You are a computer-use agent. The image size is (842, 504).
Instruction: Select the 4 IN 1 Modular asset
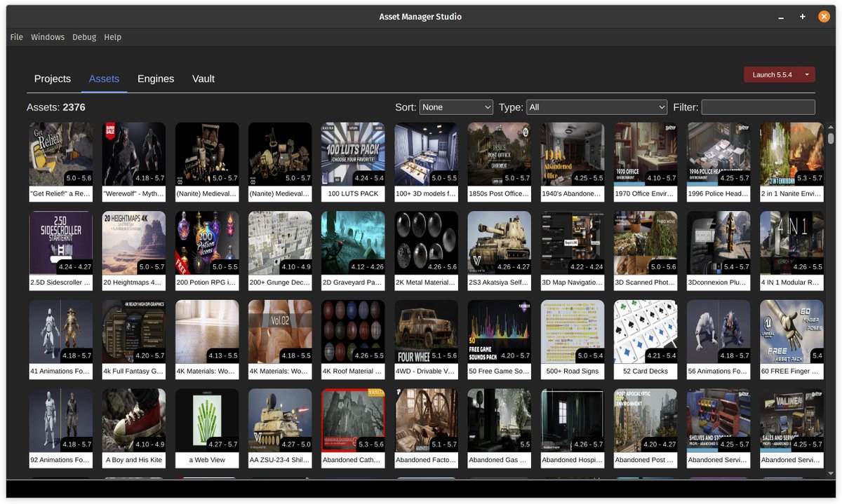point(791,251)
